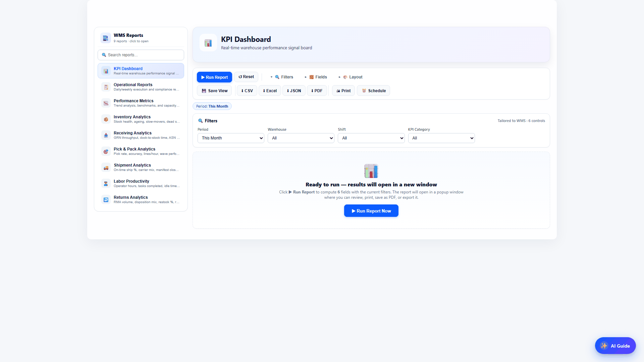Click the Inventory Analytics box icon
The height and width of the screenshot is (362, 644).
click(x=106, y=119)
